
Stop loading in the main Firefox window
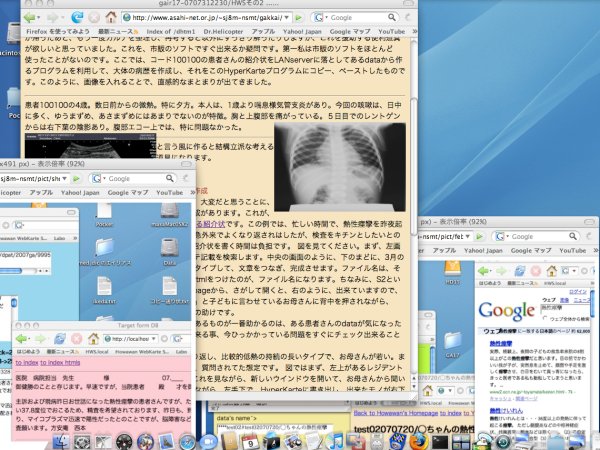click(94, 17)
